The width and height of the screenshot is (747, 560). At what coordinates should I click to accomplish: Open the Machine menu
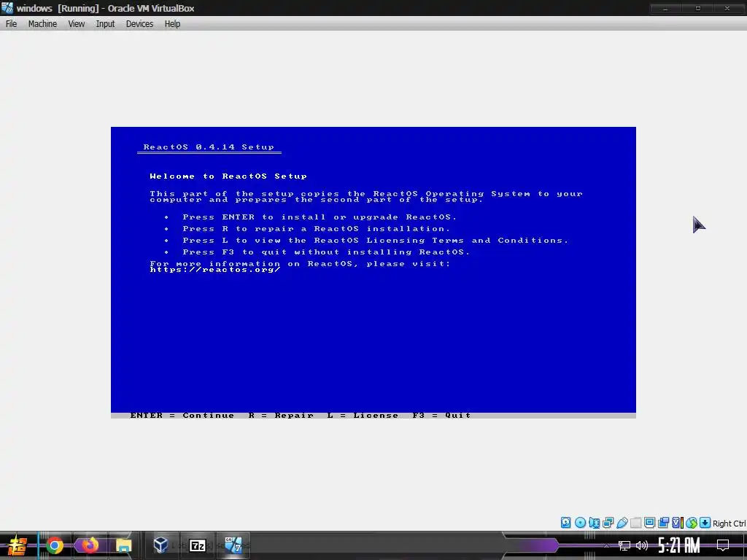[42, 24]
